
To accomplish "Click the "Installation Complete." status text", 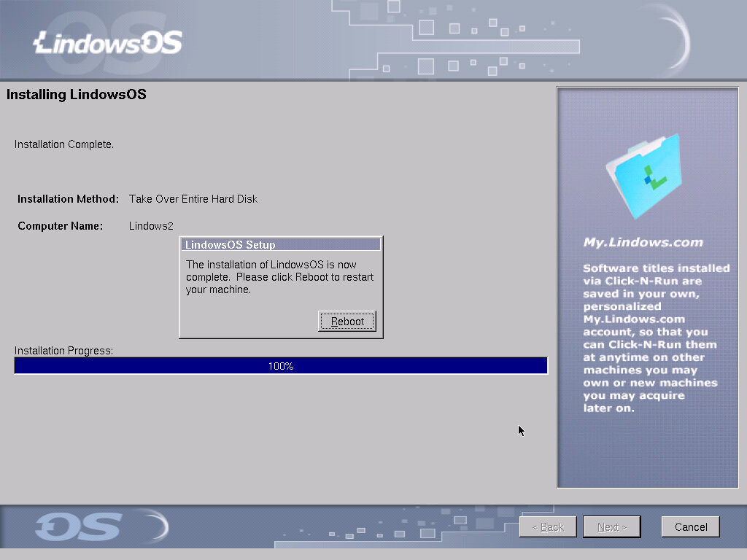I will pyautogui.click(x=64, y=144).
